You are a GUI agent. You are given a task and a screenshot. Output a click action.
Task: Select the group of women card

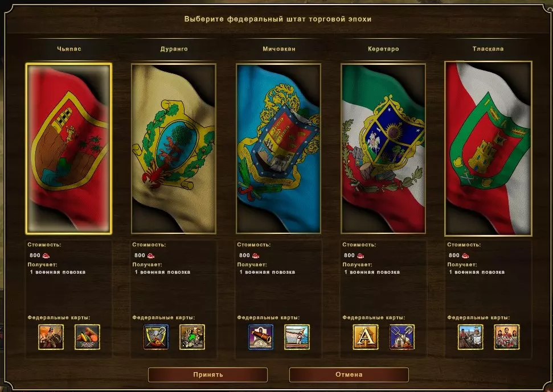point(506,337)
